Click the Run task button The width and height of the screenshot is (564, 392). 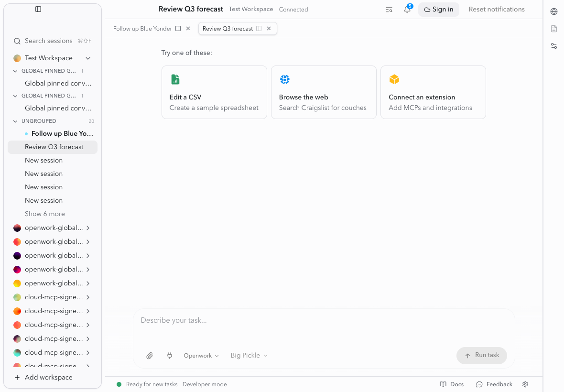pyautogui.click(x=482, y=355)
